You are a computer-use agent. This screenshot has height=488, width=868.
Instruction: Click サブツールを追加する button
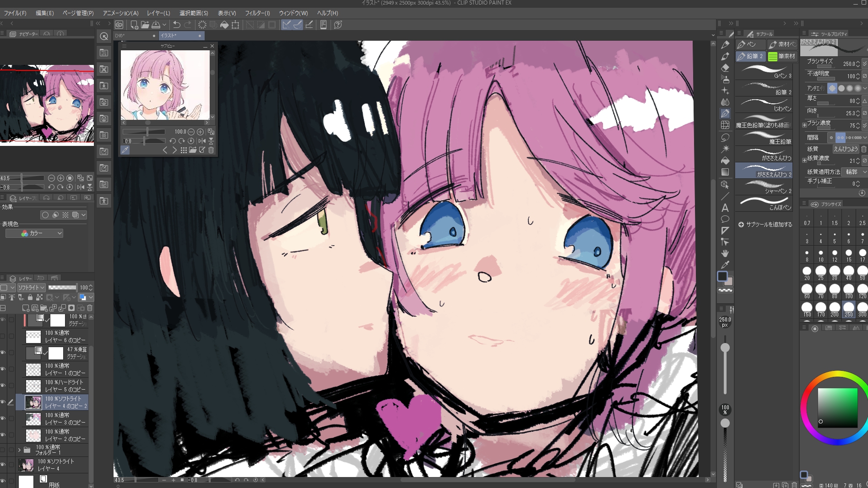pyautogui.click(x=765, y=225)
